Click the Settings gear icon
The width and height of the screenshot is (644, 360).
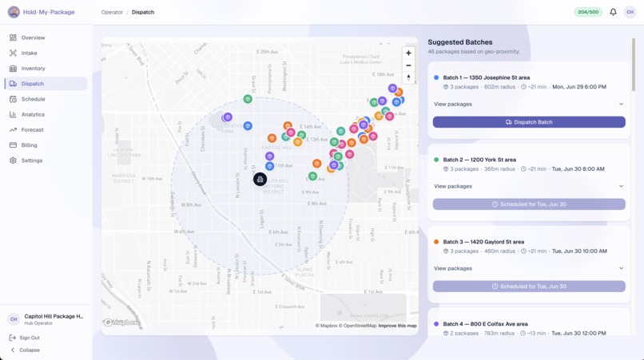[13, 160]
